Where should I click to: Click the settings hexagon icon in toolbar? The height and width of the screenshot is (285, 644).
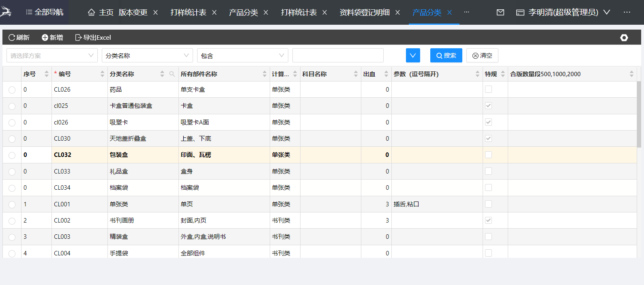click(x=624, y=38)
